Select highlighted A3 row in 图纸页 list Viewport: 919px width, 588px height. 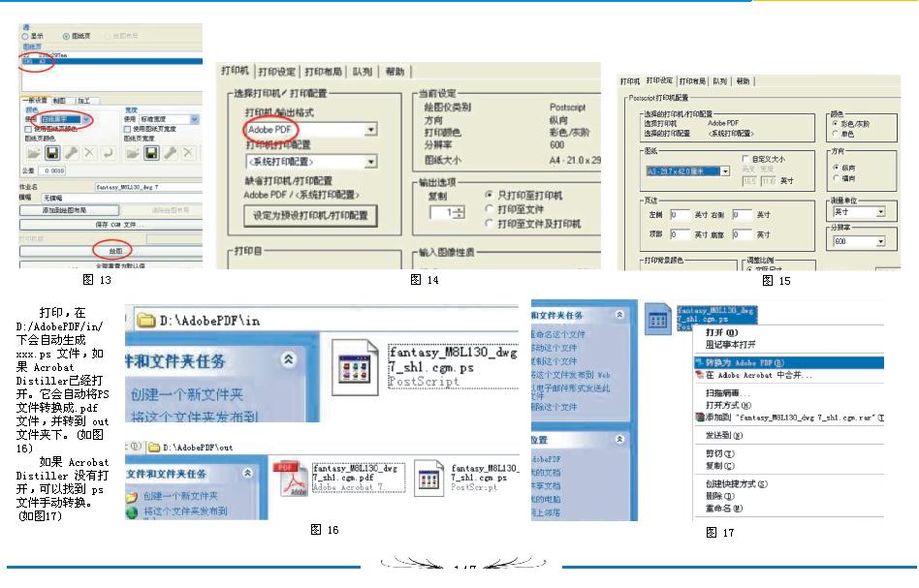[x=111, y=61]
